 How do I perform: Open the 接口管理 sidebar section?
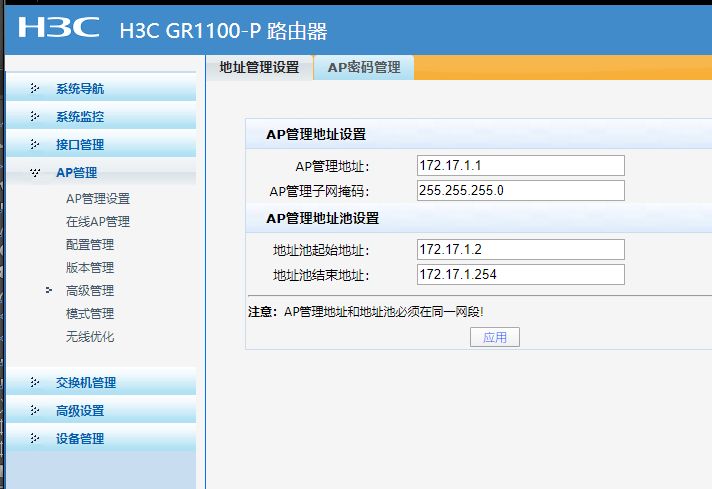tap(101, 143)
